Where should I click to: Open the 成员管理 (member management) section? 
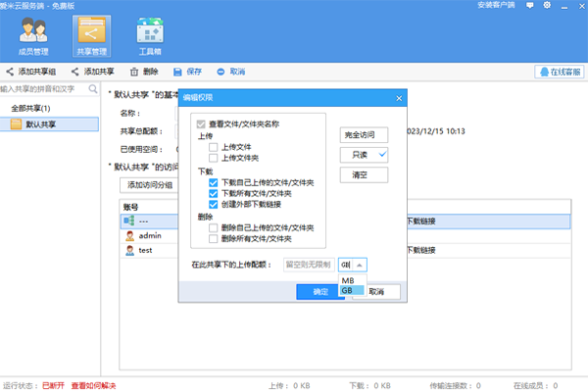point(32,35)
